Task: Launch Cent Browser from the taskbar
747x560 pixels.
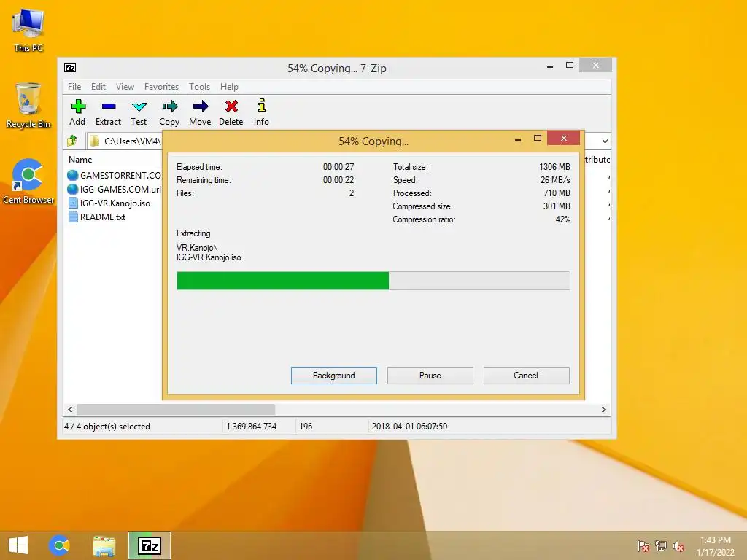Action: tap(59, 545)
